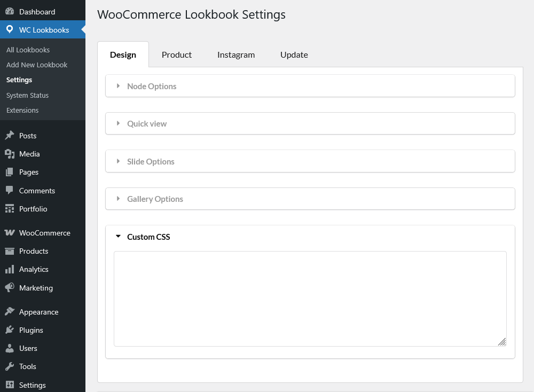534x392 pixels.
Task: Switch to the Product tab
Action: coord(176,54)
